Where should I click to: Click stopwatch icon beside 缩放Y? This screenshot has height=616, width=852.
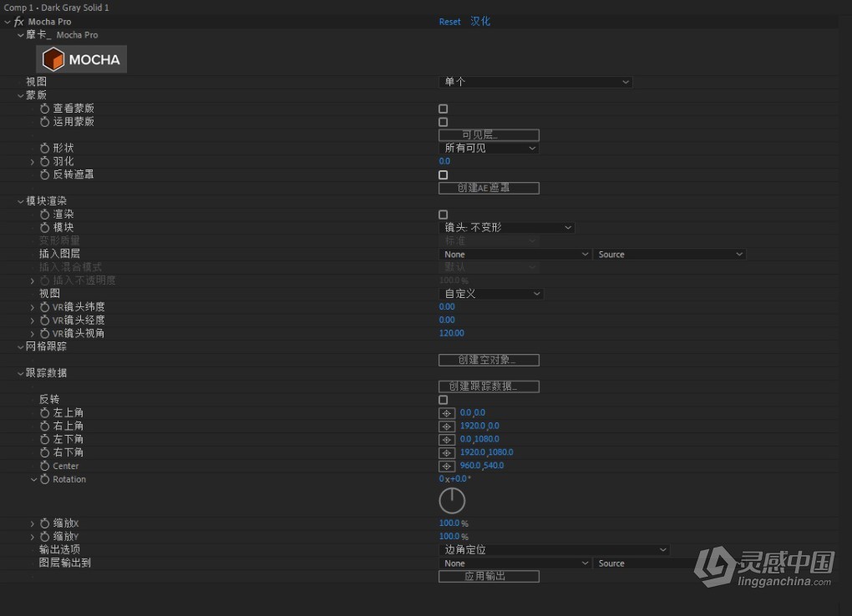(x=44, y=536)
